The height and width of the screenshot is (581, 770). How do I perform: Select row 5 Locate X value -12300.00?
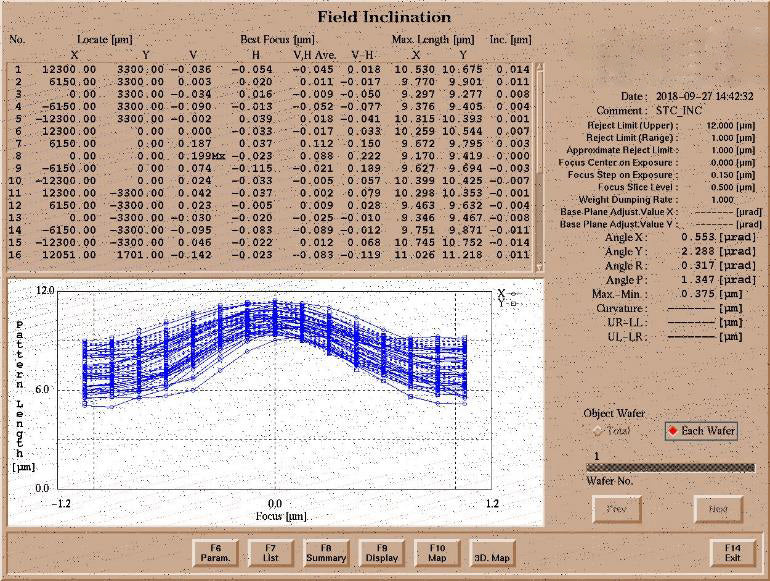tap(66, 119)
